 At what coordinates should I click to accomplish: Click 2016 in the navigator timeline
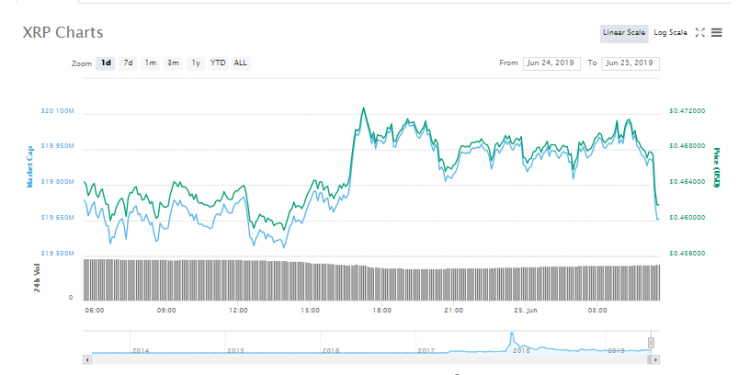tap(331, 351)
